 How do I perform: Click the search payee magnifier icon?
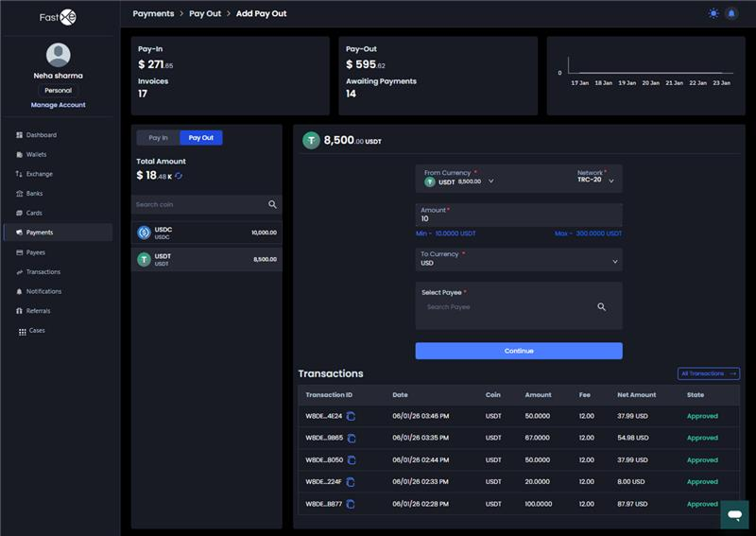(602, 307)
